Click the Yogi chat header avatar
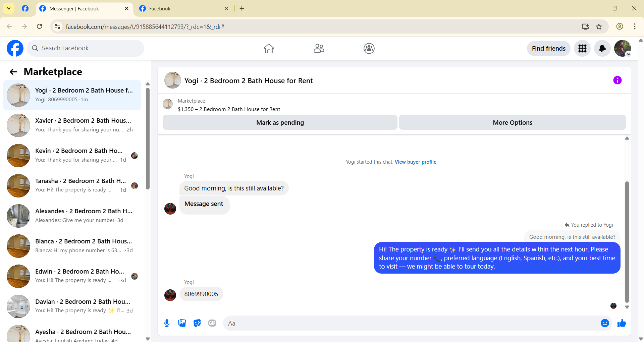Screen dimensions: 644x342 173,80
